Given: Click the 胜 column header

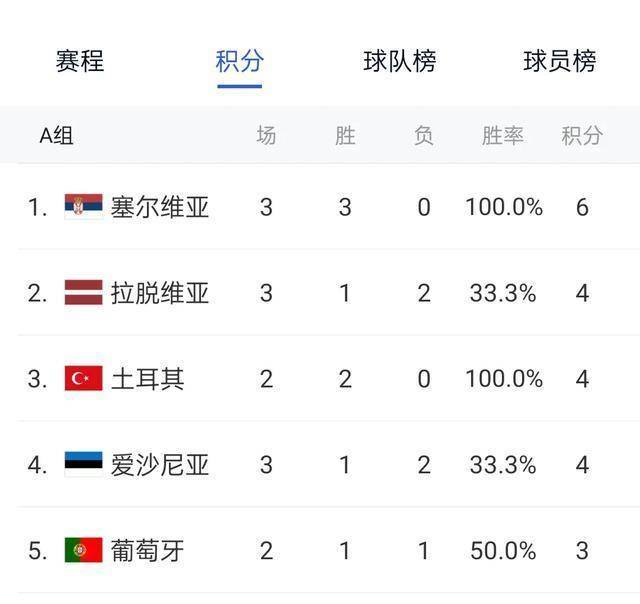Looking at the screenshot, I should click(345, 136).
